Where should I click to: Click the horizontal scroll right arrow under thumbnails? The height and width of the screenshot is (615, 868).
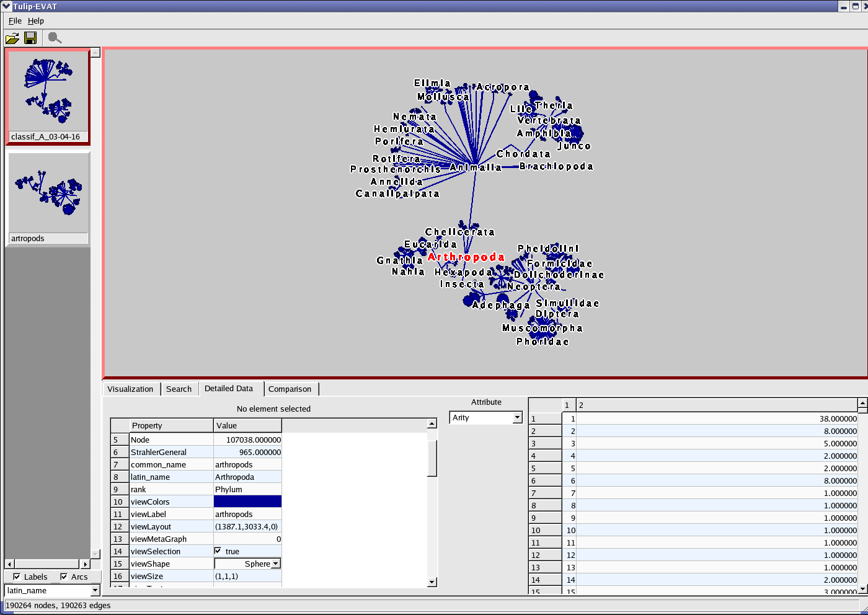click(86, 564)
